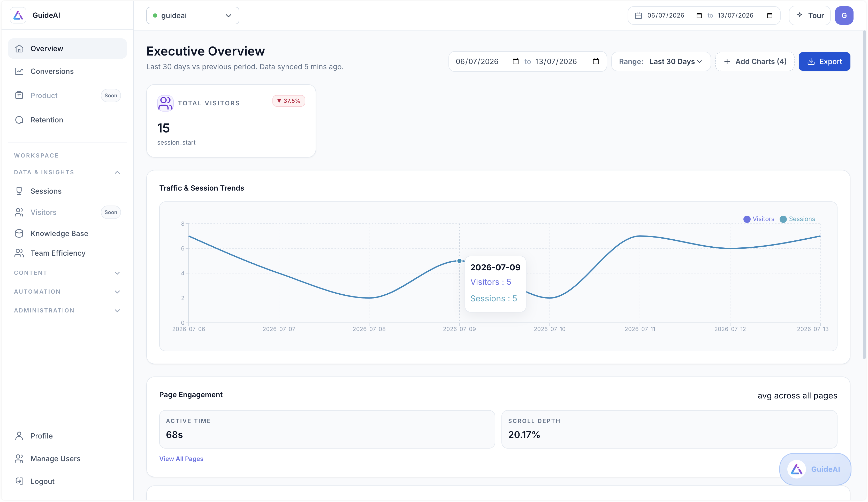
Task: Click the download icon on Export button
Action: click(x=811, y=62)
